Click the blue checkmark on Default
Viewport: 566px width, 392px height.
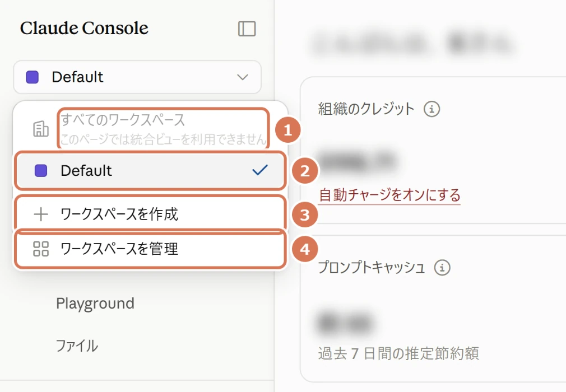[x=260, y=170]
